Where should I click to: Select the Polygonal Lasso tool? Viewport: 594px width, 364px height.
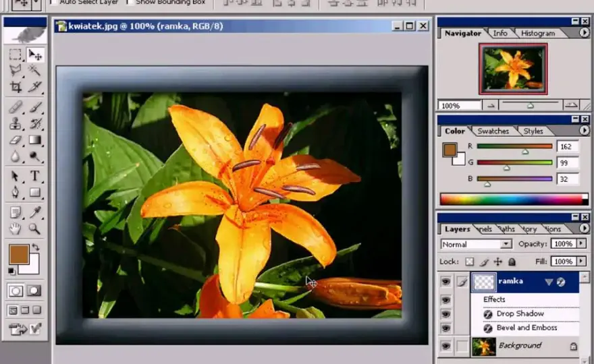pyautogui.click(x=15, y=70)
